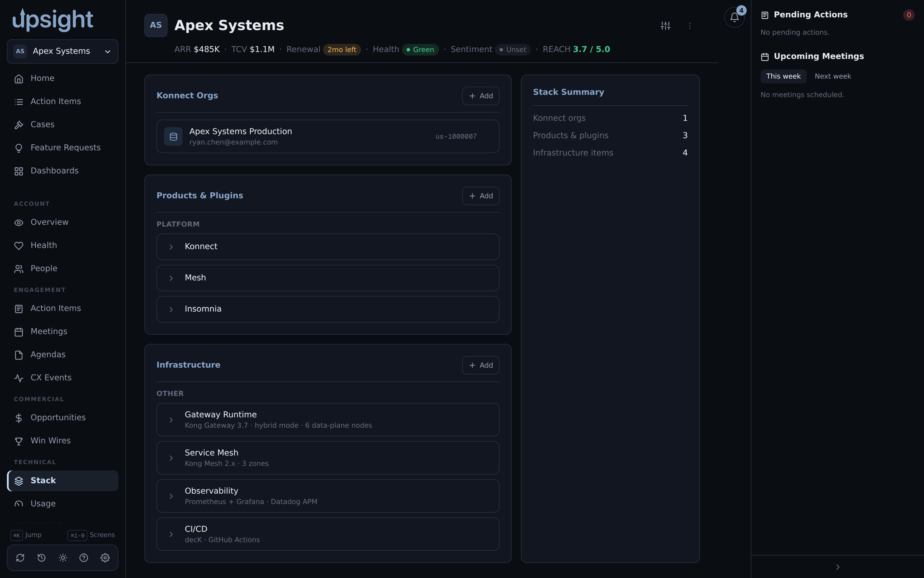Collapse the right side panel arrow
The height and width of the screenshot is (578, 924).
click(x=838, y=567)
